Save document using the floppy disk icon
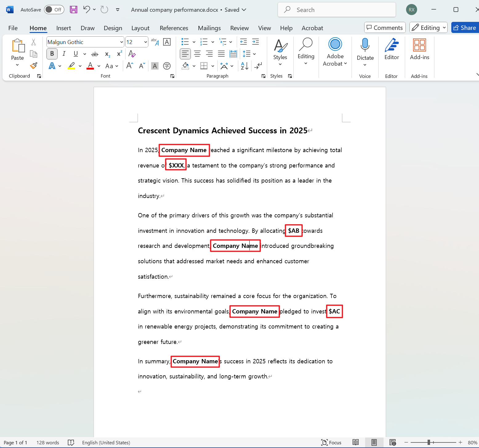 point(74,10)
